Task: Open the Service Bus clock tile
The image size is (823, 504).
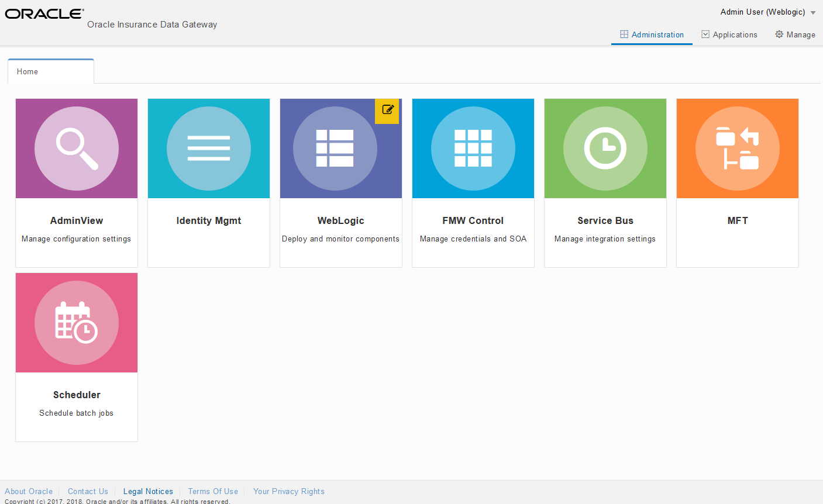Action: coord(605,148)
